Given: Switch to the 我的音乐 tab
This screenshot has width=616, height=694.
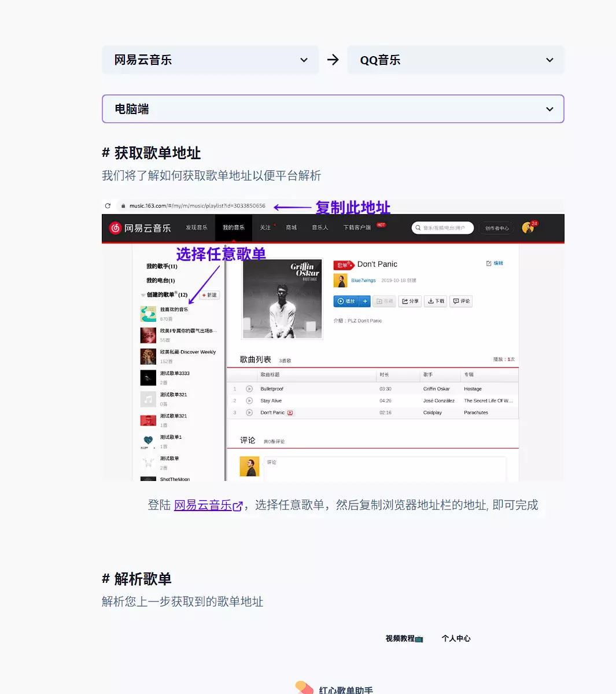Looking at the screenshot, I should [x=234, y=228].
